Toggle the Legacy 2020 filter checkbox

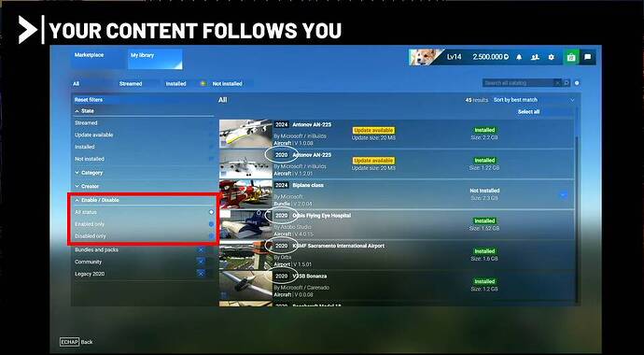click(201, 274)
